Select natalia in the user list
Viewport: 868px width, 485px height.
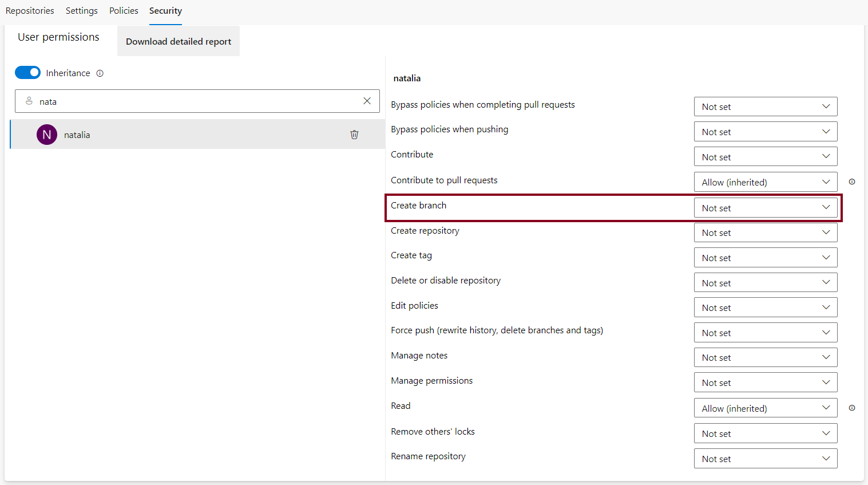pos(172,135)
